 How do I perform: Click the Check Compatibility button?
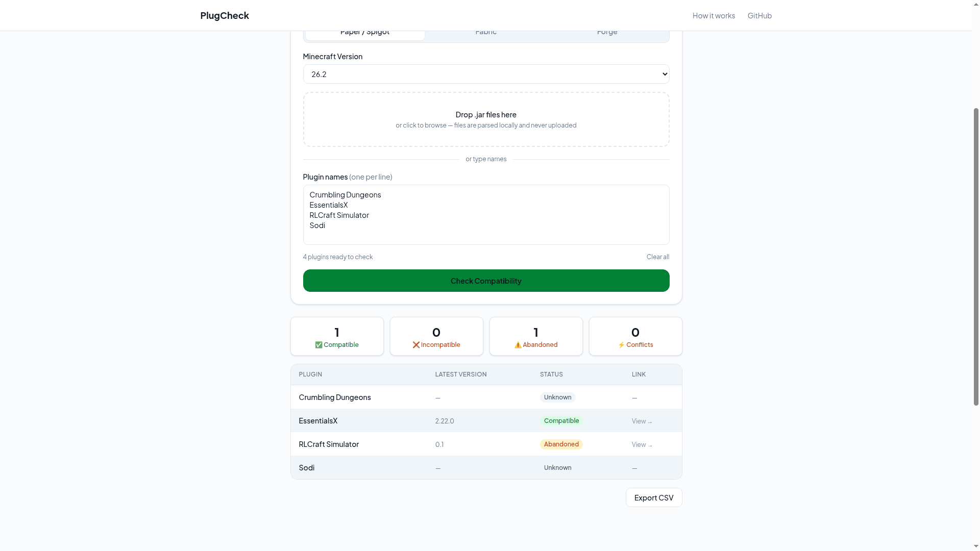point(486,281)
